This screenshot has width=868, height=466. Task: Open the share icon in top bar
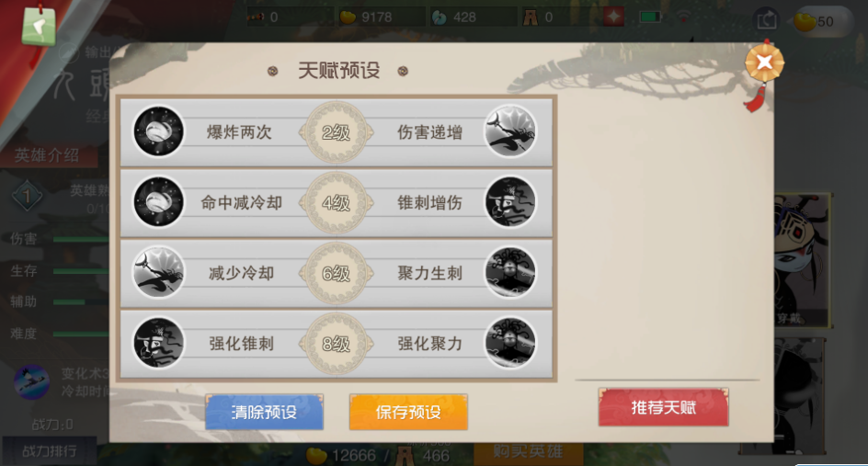767,20
